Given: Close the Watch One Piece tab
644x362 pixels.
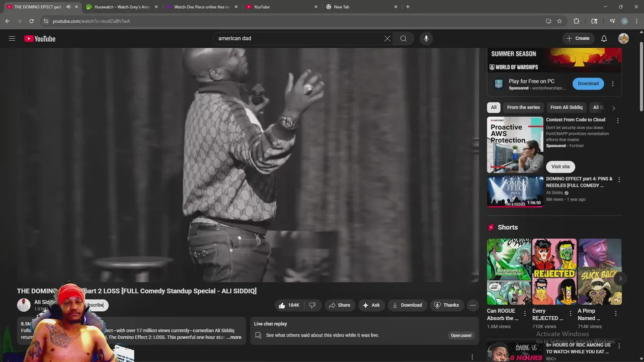Looking at the screenshot, I should pos(236,7).
